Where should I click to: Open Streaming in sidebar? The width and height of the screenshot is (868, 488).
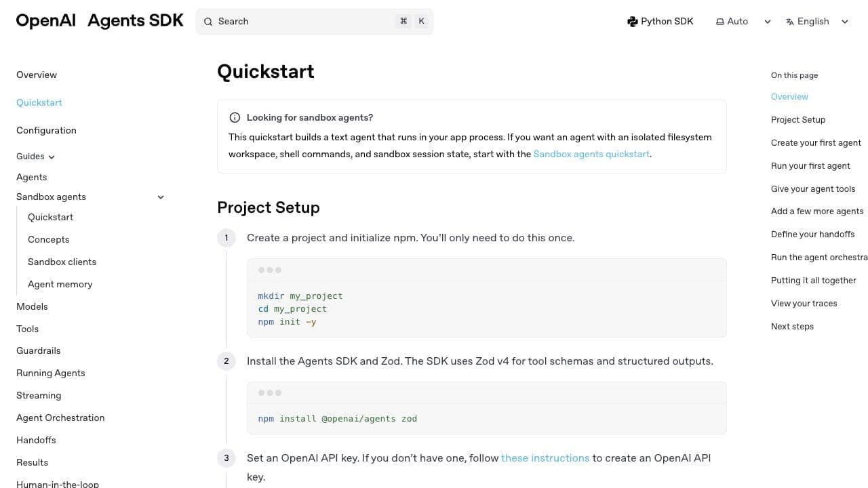click(39, 396)
